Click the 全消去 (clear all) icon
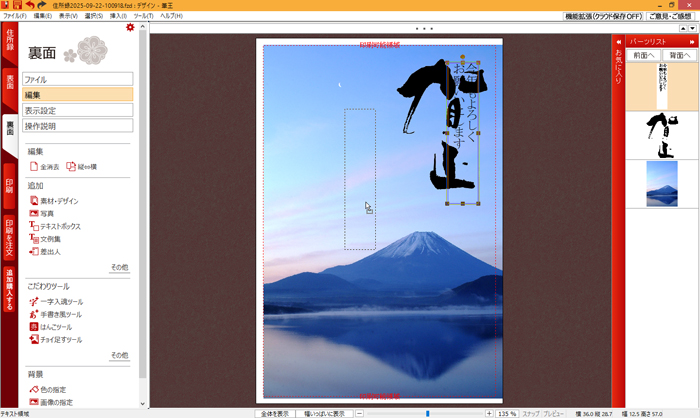700x418 pixels. (34, 166)
